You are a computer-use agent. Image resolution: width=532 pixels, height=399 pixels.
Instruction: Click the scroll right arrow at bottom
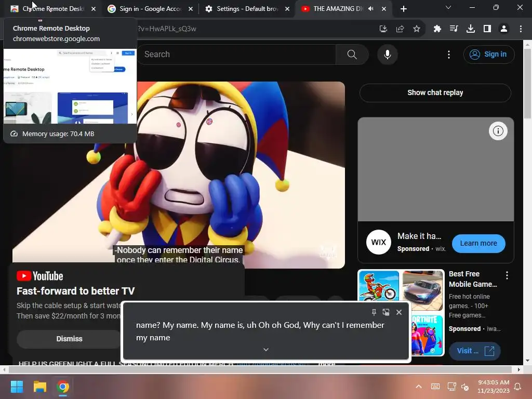[x=519, y=369]
